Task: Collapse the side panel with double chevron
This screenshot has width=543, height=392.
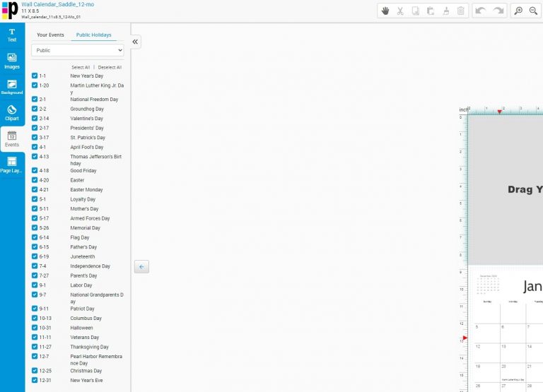Action: pyautogui.click(x=136, y=42)
